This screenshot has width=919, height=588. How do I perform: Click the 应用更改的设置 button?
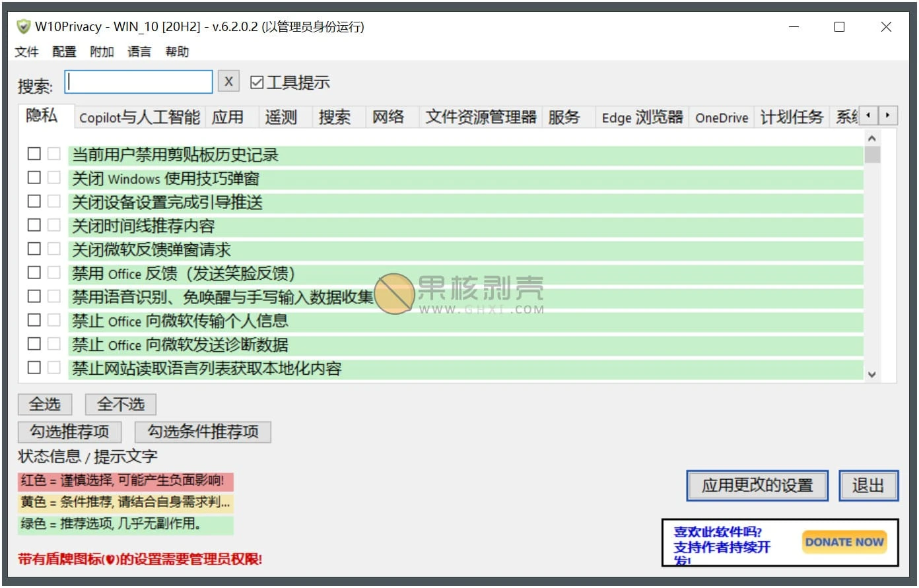[x=757, y=486]
